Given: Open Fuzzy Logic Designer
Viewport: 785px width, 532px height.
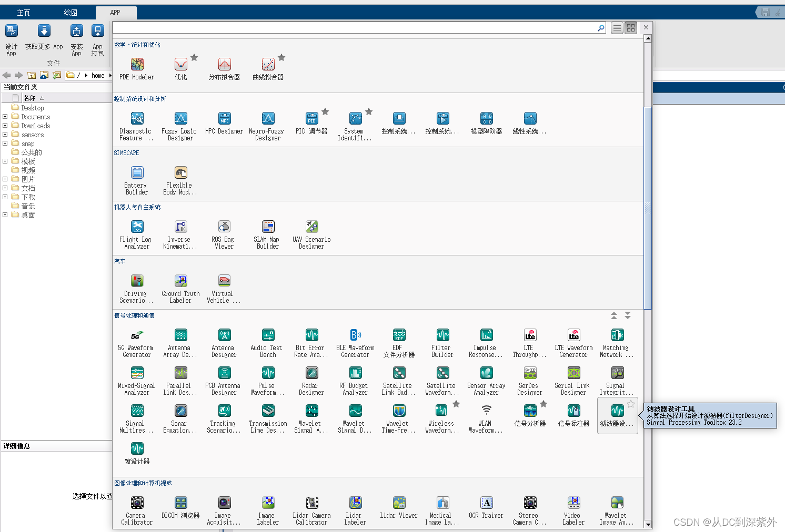Looking at the screenshot, I should pos(180,126).
